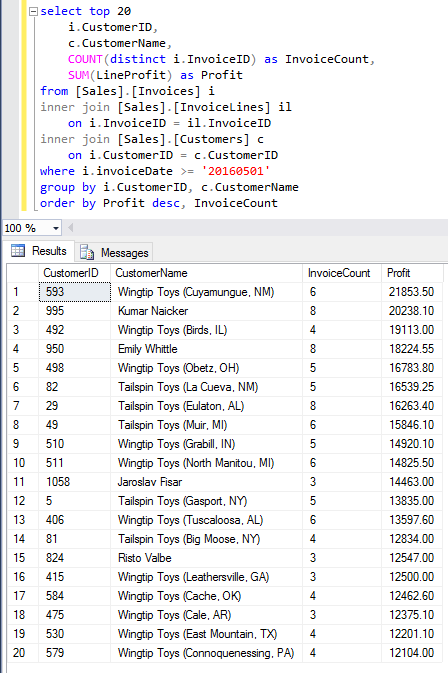Click Tailspin Toys (Eulaton, AL) cell
Viewport: 448px width, 673px height.
(207, 406)
